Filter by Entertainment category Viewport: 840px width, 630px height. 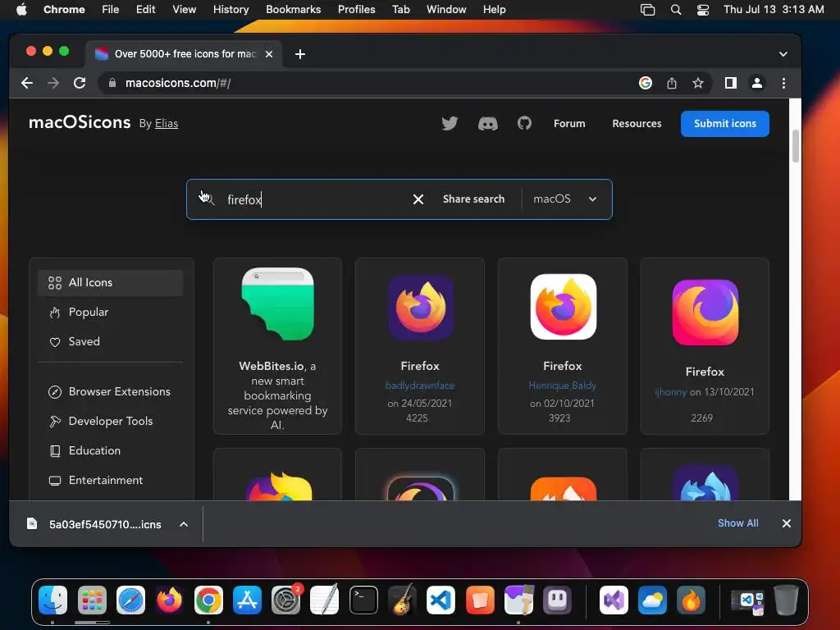(111, 480)
